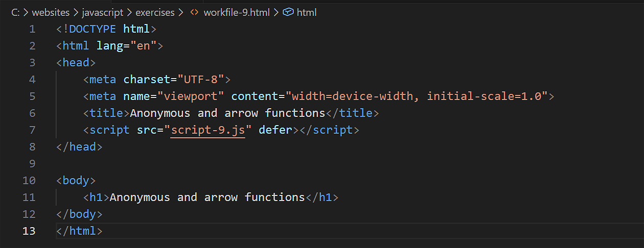
Task: Click the lang "en" attribute value
Action: click(x=144, y=46)
